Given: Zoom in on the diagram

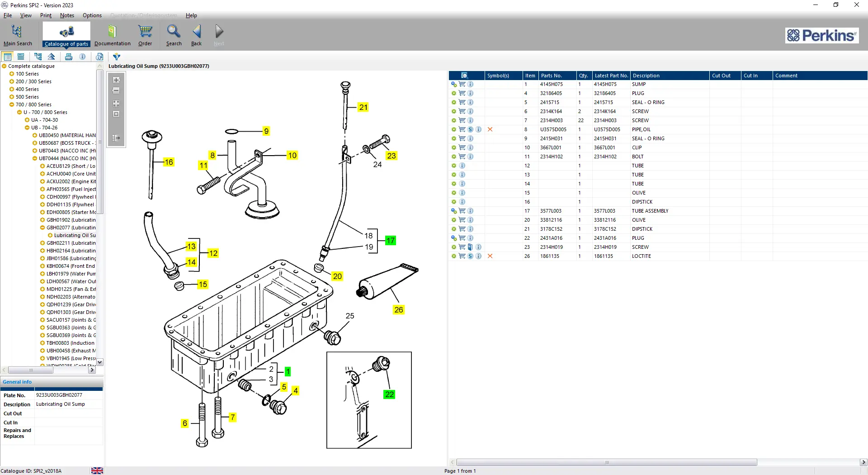Looking at the screenshot, I should tap(116, 80).
